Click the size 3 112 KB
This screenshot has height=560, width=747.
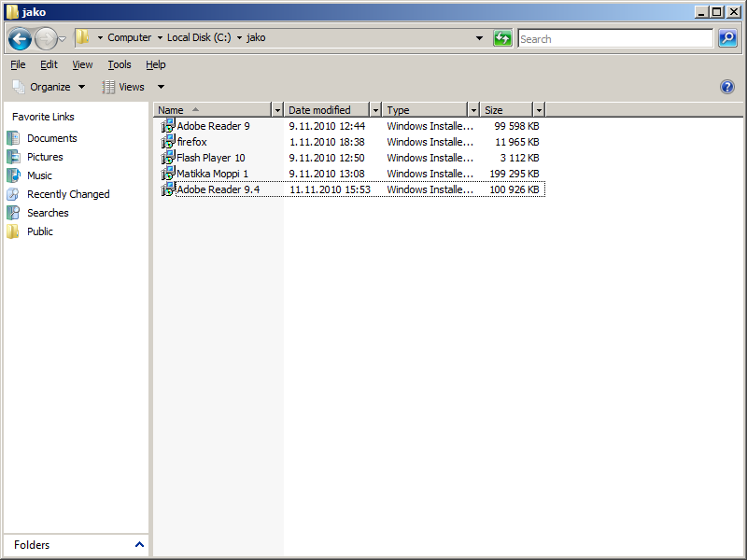point(519,158)
